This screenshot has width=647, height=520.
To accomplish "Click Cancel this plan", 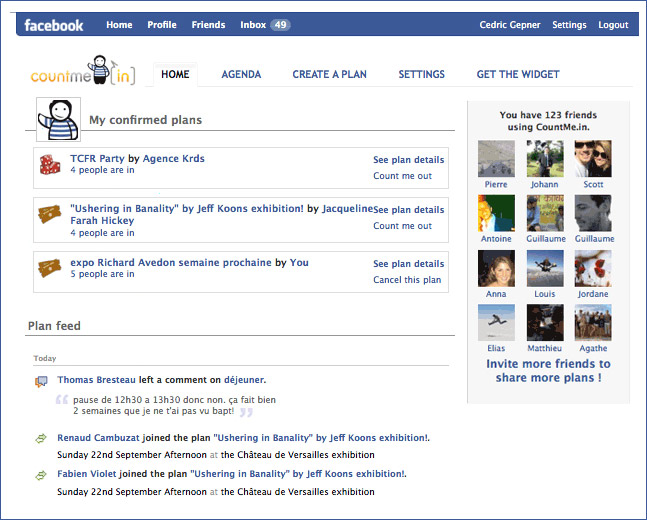I will 407,280.
